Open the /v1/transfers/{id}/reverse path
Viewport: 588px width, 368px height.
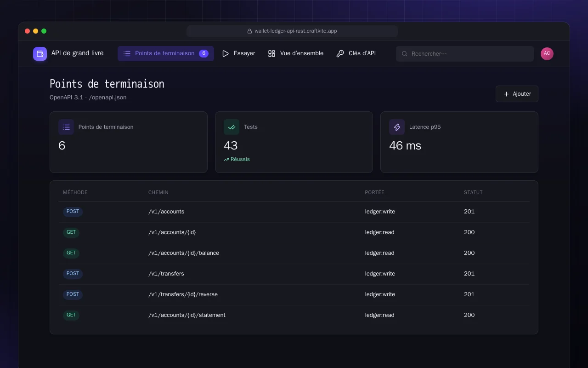(183, 294)
